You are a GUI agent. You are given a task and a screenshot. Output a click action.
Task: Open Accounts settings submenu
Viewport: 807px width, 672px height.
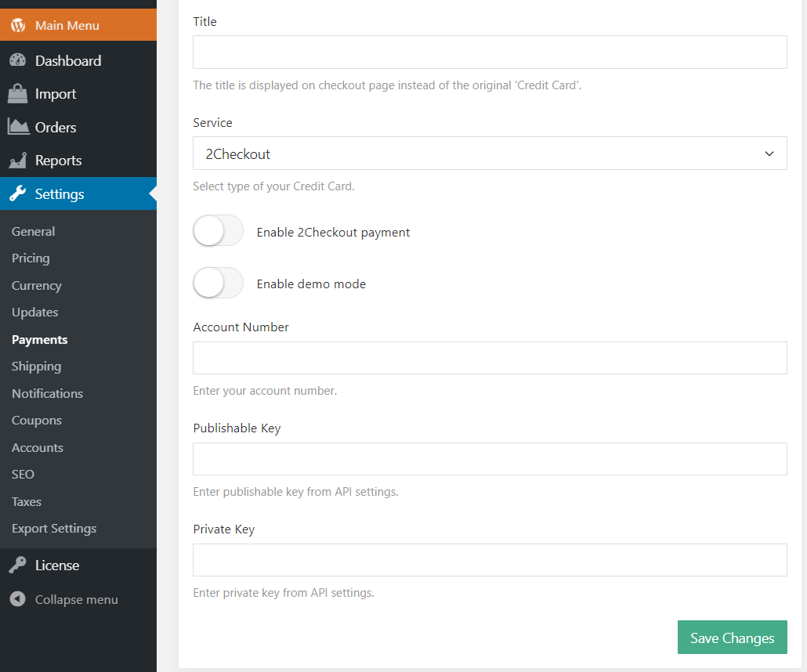coord(38,448)
